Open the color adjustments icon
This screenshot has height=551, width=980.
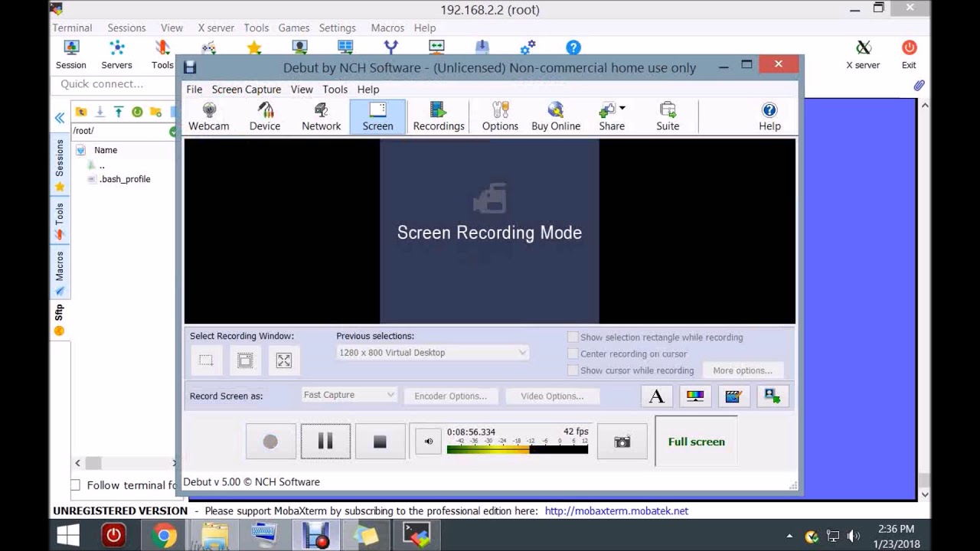click(x=695, y=396)
